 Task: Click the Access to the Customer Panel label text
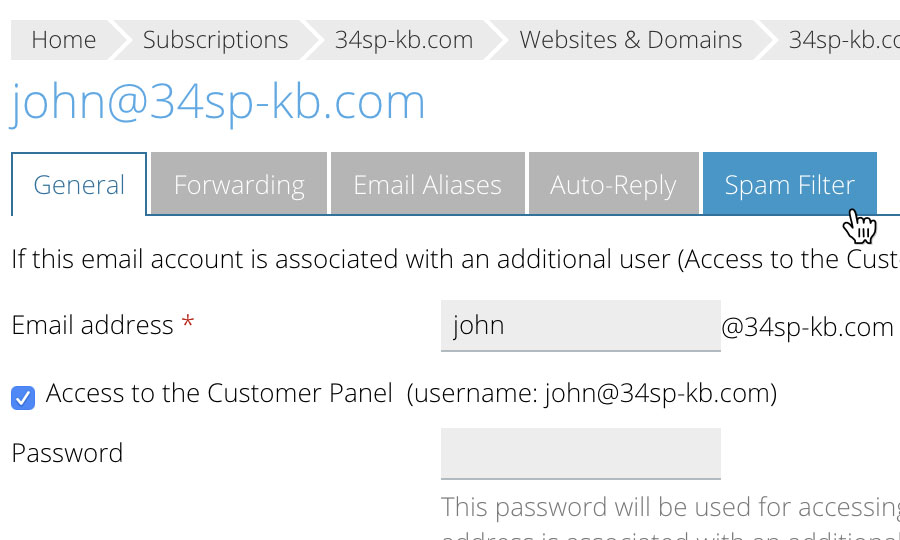tap(219, 394)
